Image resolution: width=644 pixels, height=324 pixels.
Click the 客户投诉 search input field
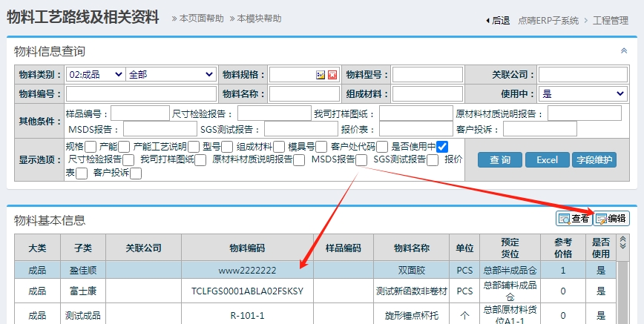point(540,129)
